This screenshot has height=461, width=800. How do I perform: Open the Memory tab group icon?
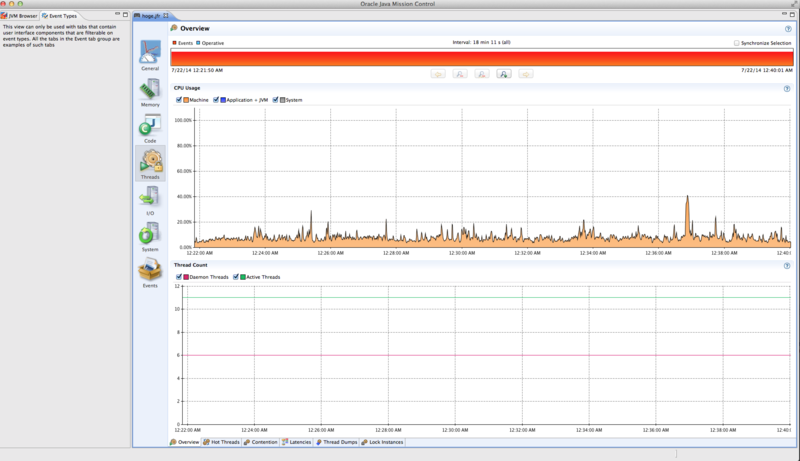(x=150, y=91)
